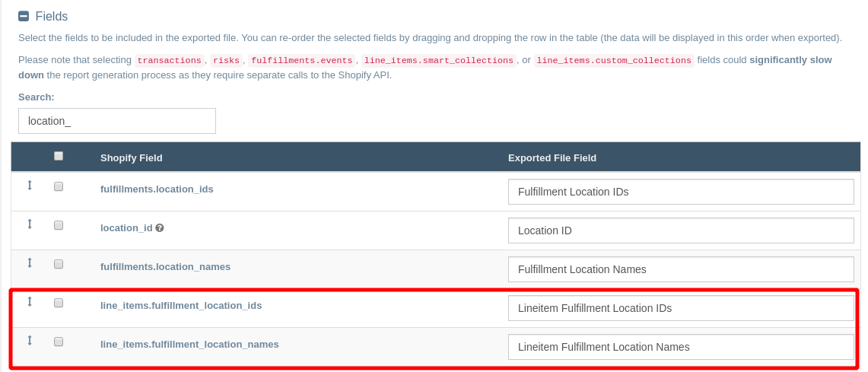Viewport: 868px width, 372px height.
Task: Select the fulfillments.location_names checkbox
Action: [x=59, y=264]
